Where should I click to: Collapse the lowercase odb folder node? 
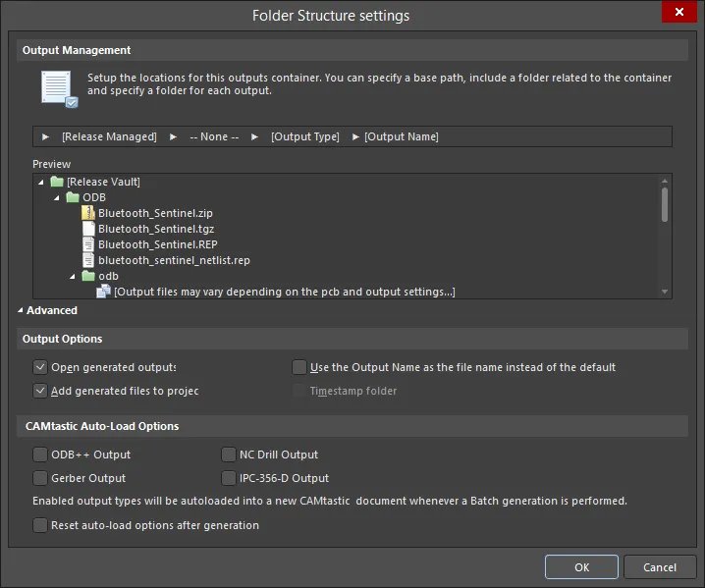pyautogui.click(x=73, y=277)
